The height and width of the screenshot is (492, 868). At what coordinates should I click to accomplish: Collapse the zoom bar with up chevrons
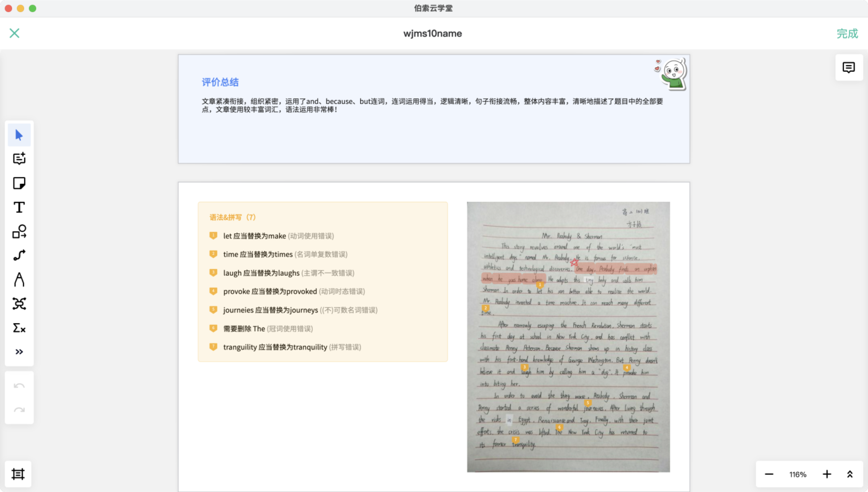coord(850,474)
